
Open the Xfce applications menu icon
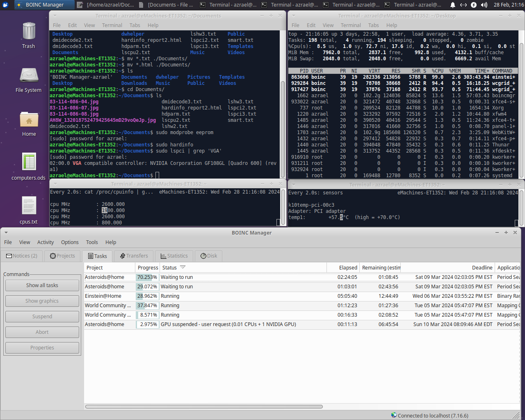pos(5,5)
